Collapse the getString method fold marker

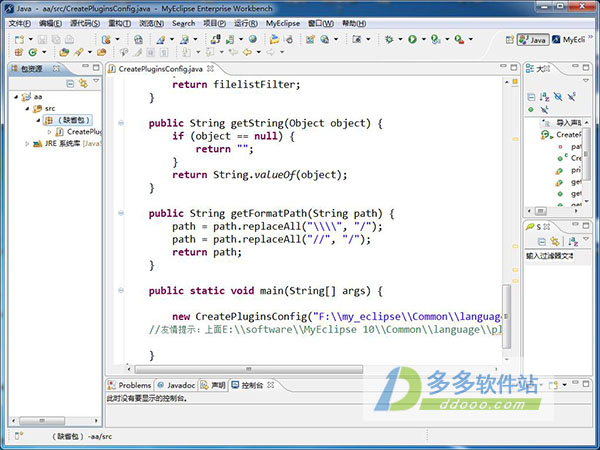tap(121, 123)
